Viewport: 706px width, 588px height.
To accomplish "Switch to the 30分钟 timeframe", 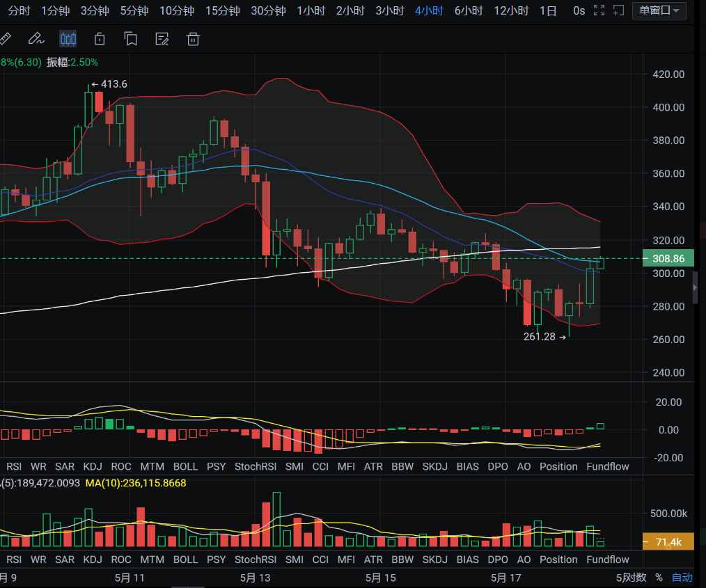I will [268, 10].
